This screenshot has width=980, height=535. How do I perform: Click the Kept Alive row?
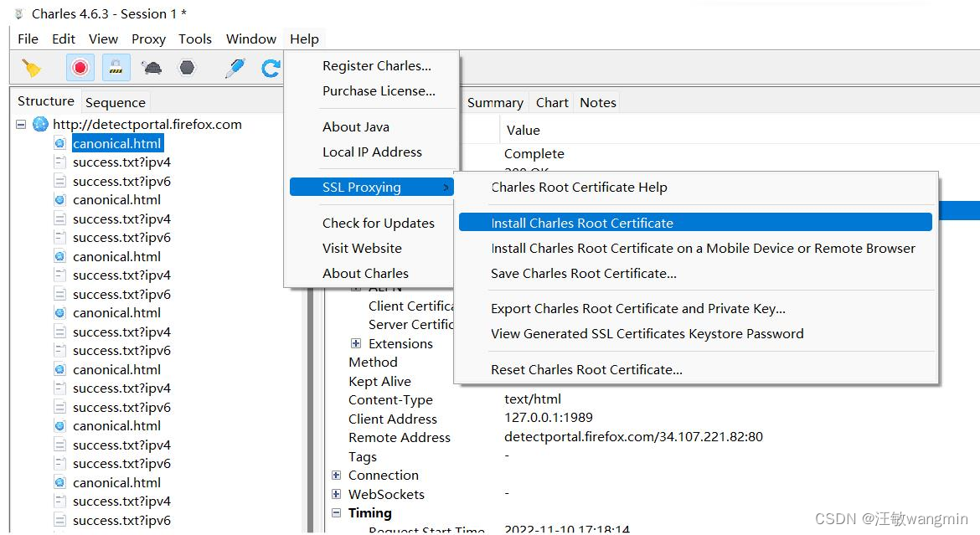pos(379,381)
